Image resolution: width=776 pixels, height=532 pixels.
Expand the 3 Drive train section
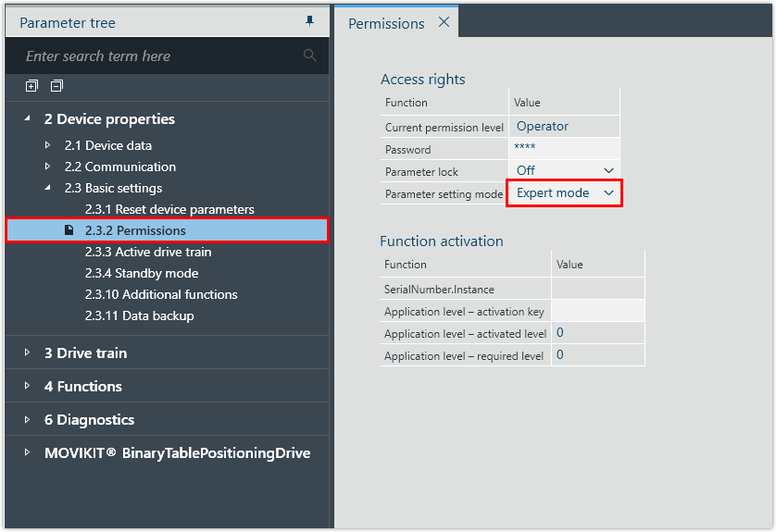tap(28, 353)
